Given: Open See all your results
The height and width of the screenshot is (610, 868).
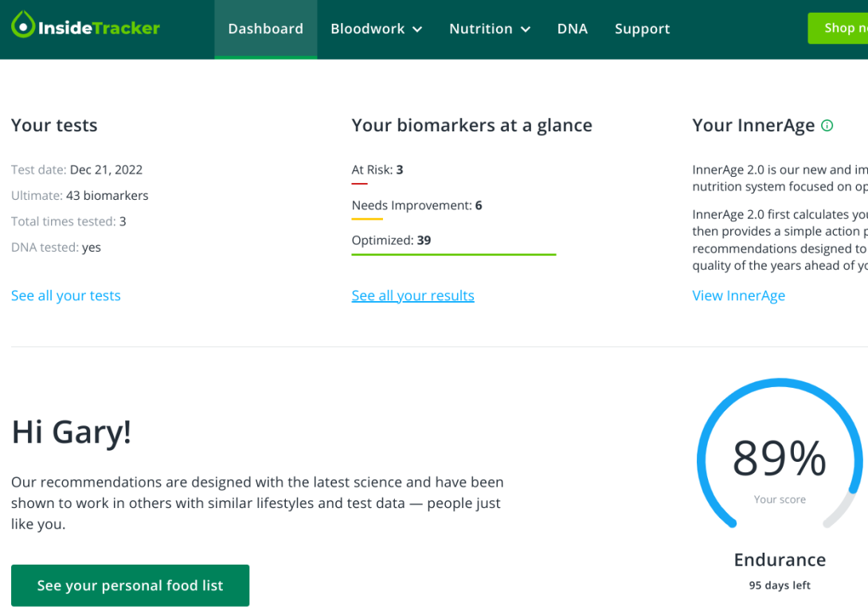Looking at the screenshot, I should [x=412, y=295].
